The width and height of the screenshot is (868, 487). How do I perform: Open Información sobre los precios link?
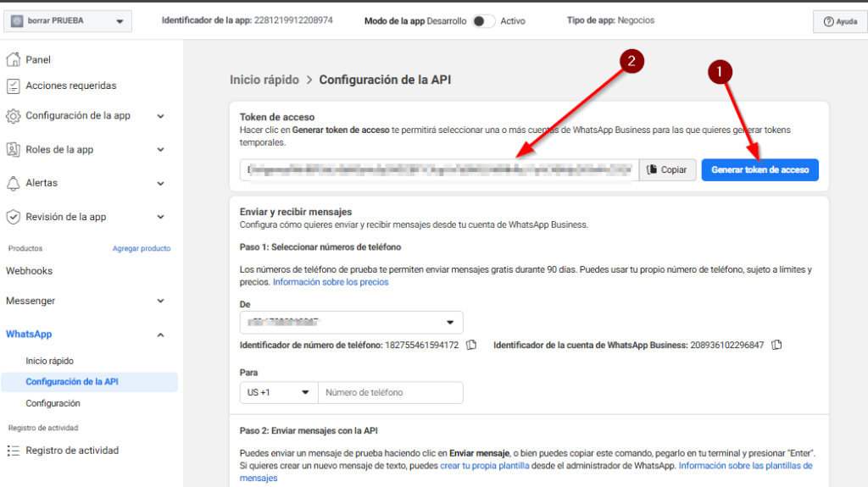331,282
